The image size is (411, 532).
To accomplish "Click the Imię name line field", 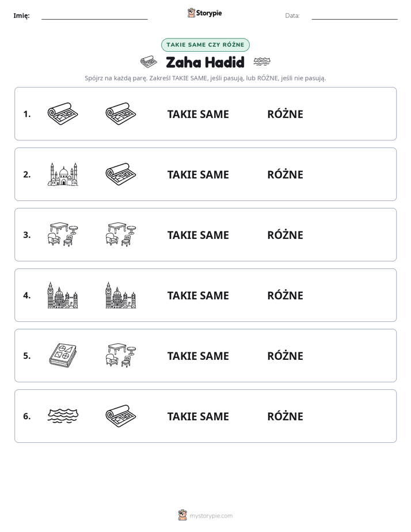I will tap(94, 16).
